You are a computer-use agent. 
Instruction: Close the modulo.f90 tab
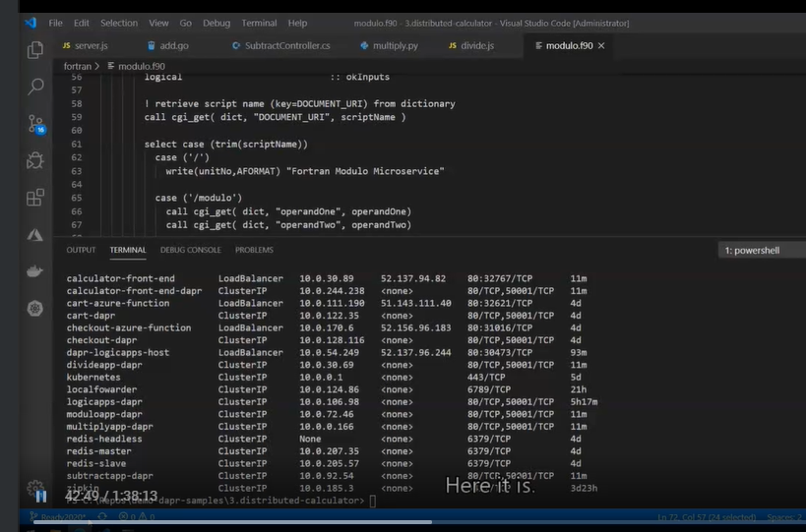click(x=601, y=45)
